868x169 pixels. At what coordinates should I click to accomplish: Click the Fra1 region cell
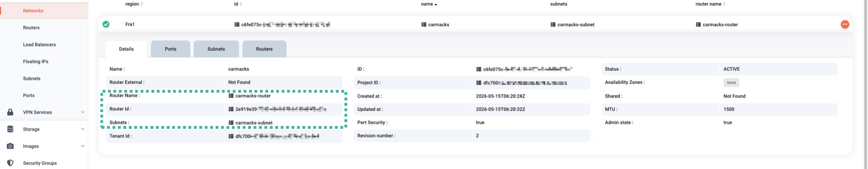click(130, 24)
